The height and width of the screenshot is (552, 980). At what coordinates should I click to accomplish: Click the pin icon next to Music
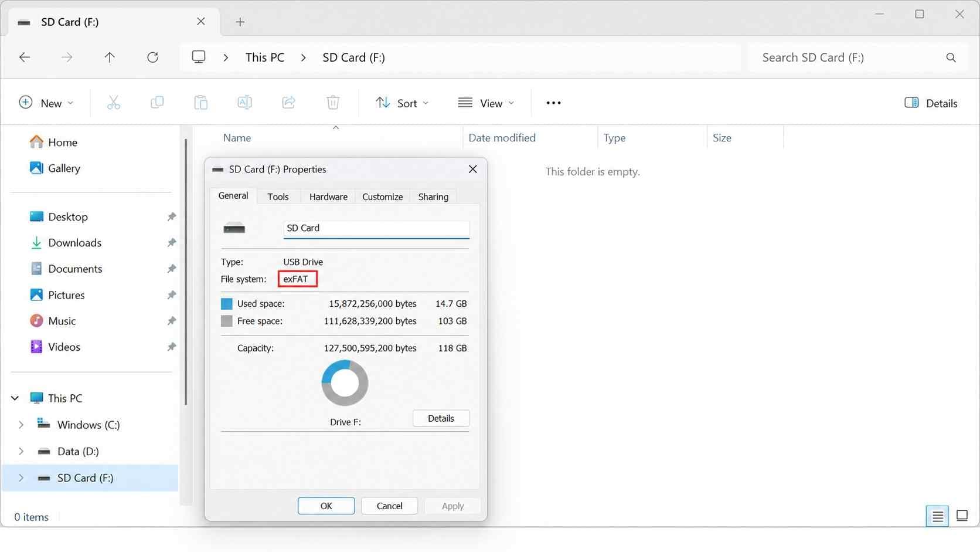[171, 321]
